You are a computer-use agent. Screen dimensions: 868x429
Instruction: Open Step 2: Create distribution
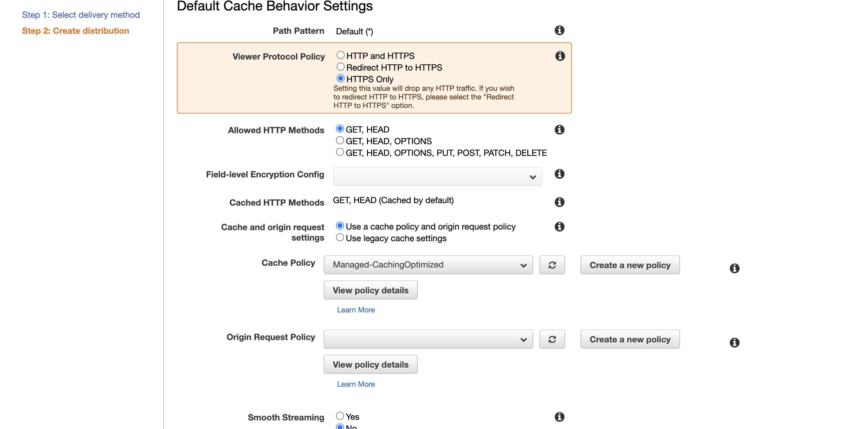(x=76, y=31)
